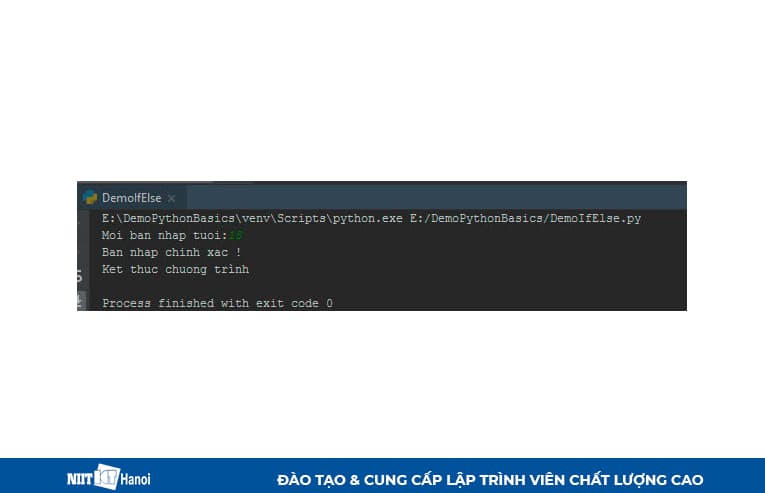
Task: Click the ICT emblem in footer logo
Action: coord(107,476)
